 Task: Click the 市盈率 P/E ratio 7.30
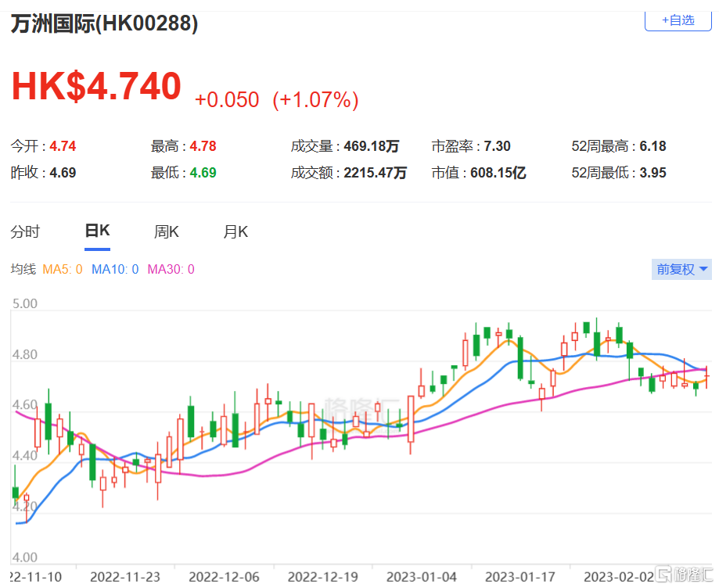[x=497, y=146]
